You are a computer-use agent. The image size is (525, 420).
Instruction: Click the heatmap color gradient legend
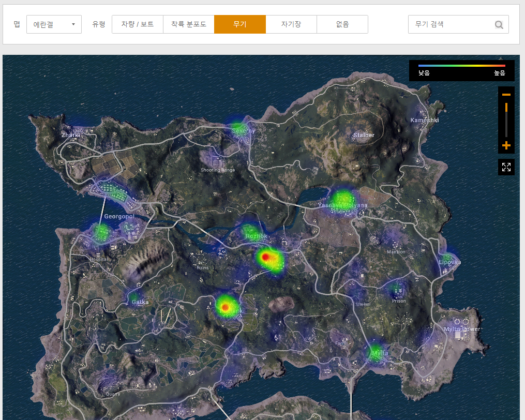coord(462,66)
